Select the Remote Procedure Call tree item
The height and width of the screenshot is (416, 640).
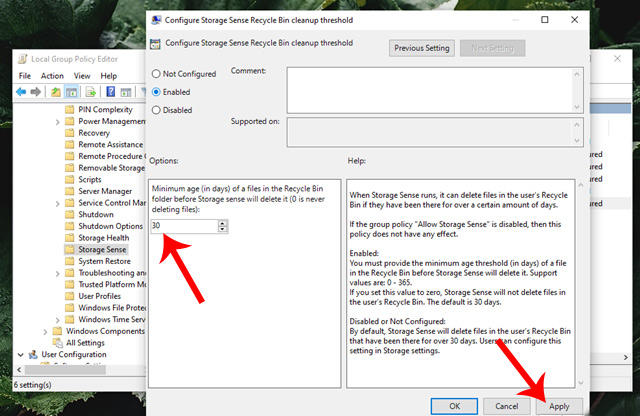(x=111, y=156)
